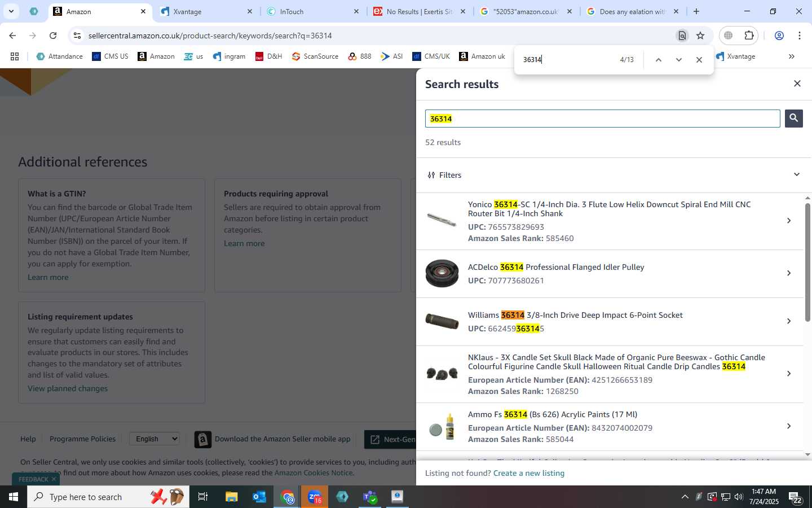The width and height of the screenshot is (812, 508).
Task: Open the Attandance bookmark
Action: (59, 56)
